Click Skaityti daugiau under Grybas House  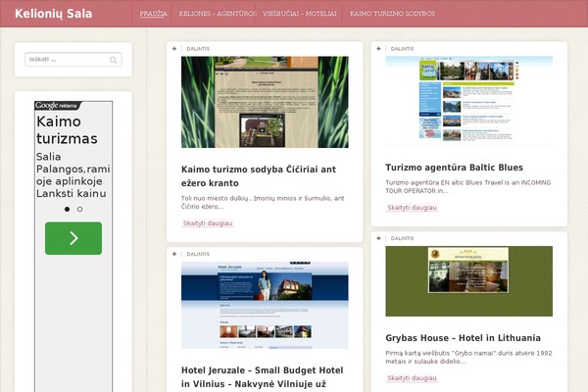(x=412, y=378)
